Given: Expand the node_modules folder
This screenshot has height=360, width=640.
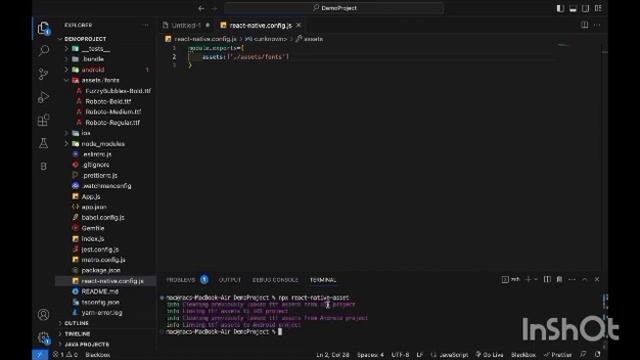Looking at the screenshot, I should [66, 144].
